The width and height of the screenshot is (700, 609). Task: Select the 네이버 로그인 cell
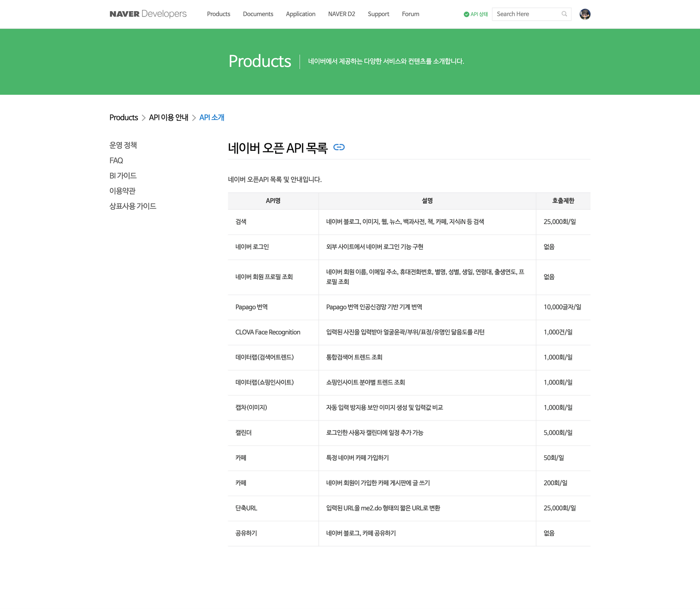pyautogui.click(x=273, y=247)
